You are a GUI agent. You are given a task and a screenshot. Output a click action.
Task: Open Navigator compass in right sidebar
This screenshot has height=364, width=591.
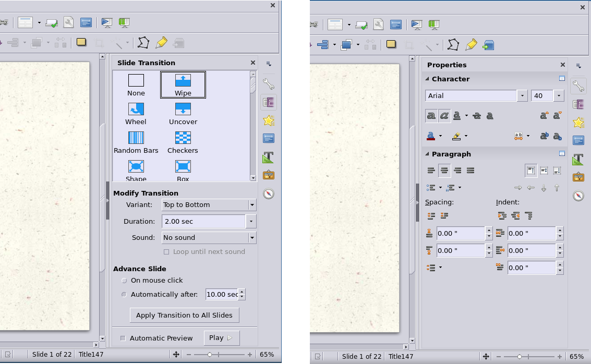click(578, 196)
